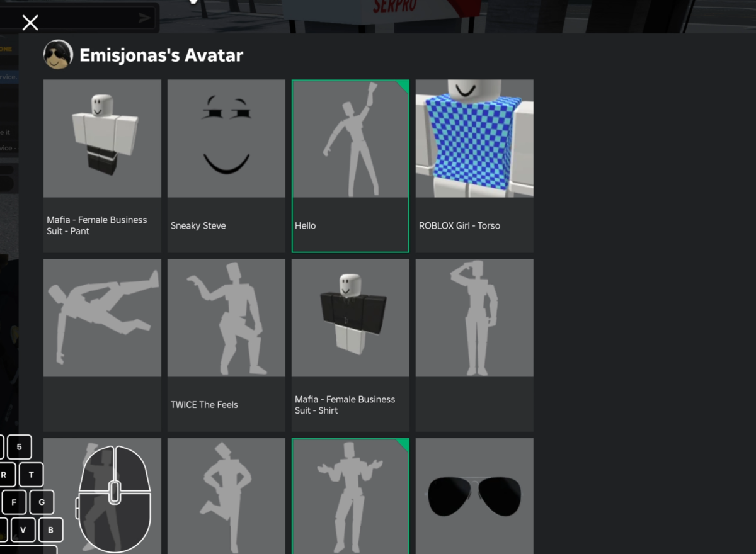Click the mouse overlay icon
756x554 pixels.
click(114, 499)
